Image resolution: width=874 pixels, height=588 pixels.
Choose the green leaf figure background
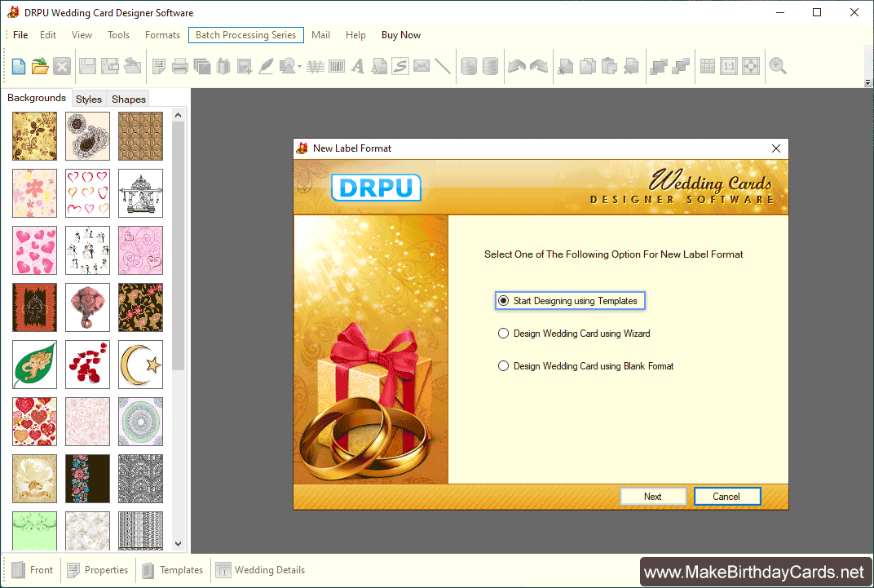[x=34, y=365]
